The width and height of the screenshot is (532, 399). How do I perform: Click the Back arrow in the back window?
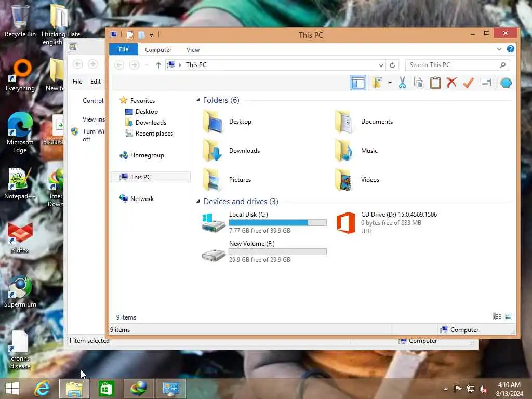click(x=78, y=64)
